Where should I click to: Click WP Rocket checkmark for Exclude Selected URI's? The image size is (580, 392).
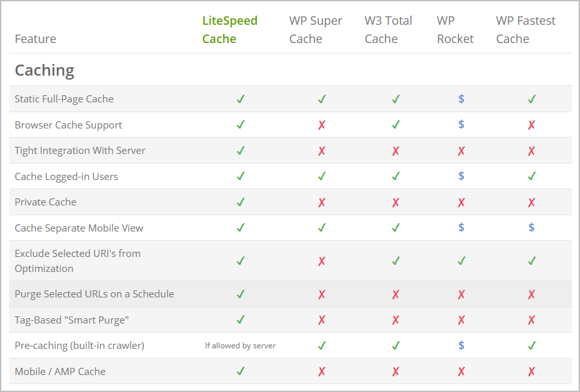(461, 261)
